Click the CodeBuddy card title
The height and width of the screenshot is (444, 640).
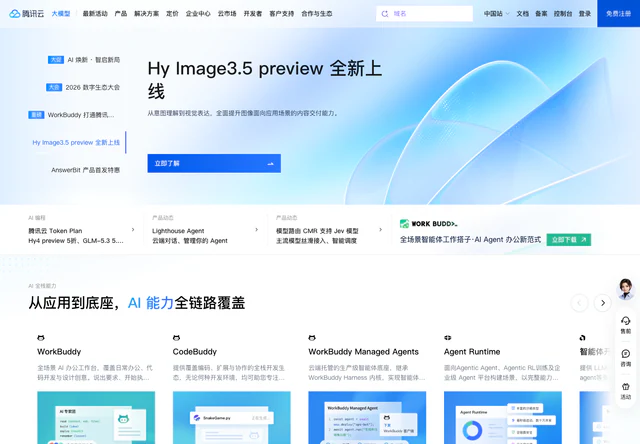tap(195, 352)
